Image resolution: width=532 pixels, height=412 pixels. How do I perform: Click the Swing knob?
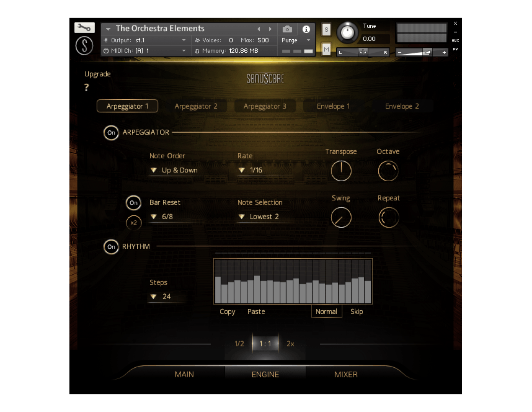341,218
